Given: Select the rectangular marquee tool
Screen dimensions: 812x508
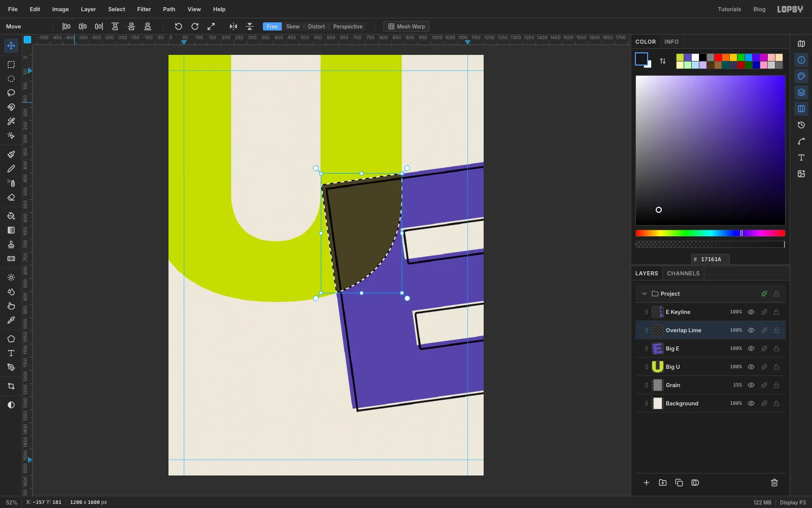Looking at the screenshot, I should pyautogui.click(x=11, y=65).
